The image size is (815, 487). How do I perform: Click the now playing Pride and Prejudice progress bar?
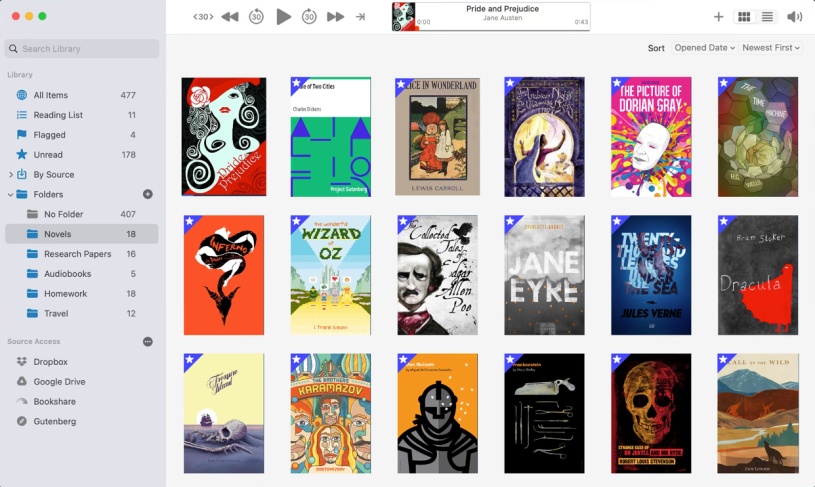coord(502,28)
